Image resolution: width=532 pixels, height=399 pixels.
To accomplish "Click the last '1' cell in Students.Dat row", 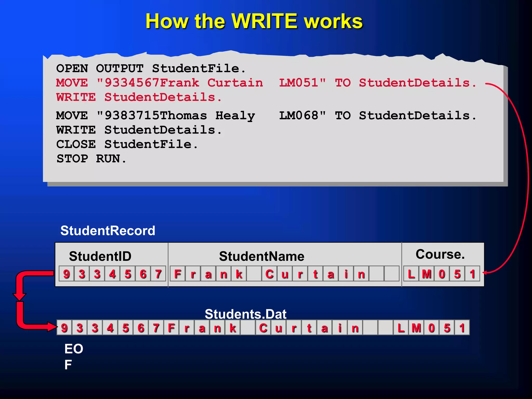I will pyautogui.click(x=462, y=328).
